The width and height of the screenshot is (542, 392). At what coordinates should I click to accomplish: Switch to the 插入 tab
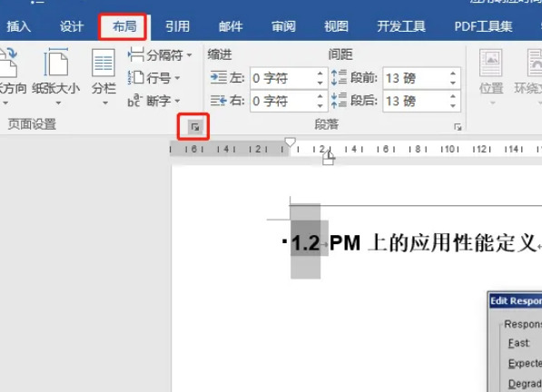pyautogui.click(x=18, y=26)
